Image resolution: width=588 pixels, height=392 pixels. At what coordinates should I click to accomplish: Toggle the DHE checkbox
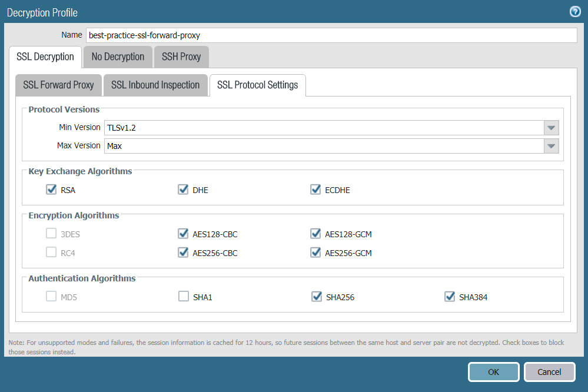pyautogui.click(x=183, y=190)
